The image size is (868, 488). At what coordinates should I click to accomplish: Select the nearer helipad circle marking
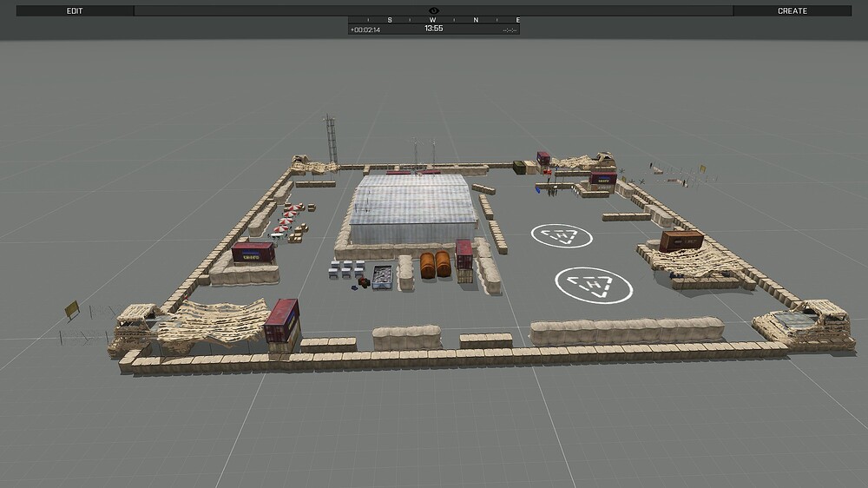(593, 284)
